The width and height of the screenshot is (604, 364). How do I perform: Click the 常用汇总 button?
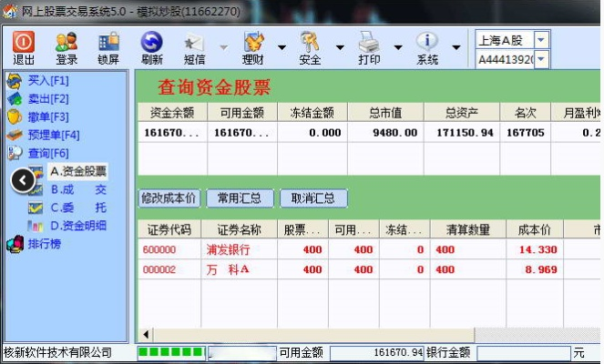pyautogui.click(x=240, y=197)
